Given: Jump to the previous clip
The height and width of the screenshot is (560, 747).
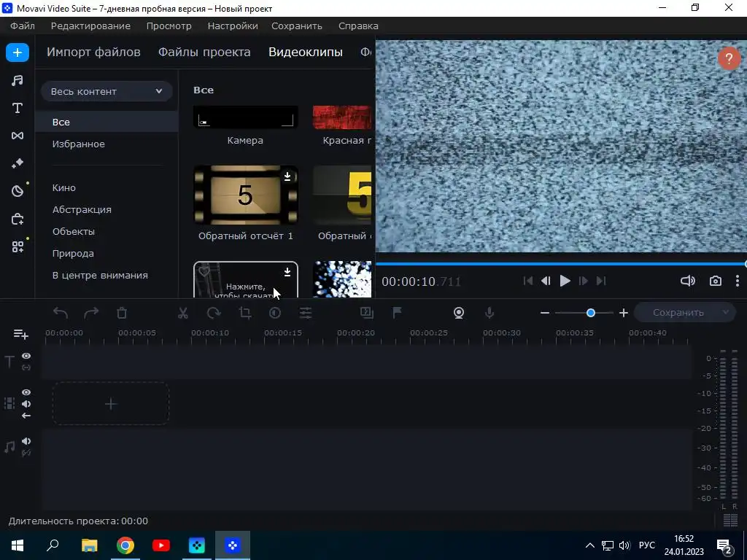Looking at the screenshot, I should tap(528, 281).
